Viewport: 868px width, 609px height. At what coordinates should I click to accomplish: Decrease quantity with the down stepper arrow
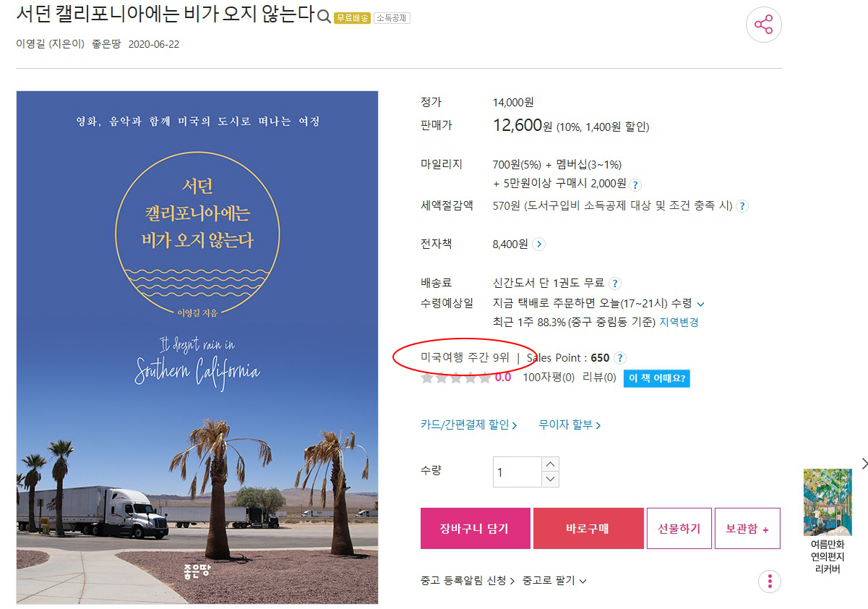[551, 480]
